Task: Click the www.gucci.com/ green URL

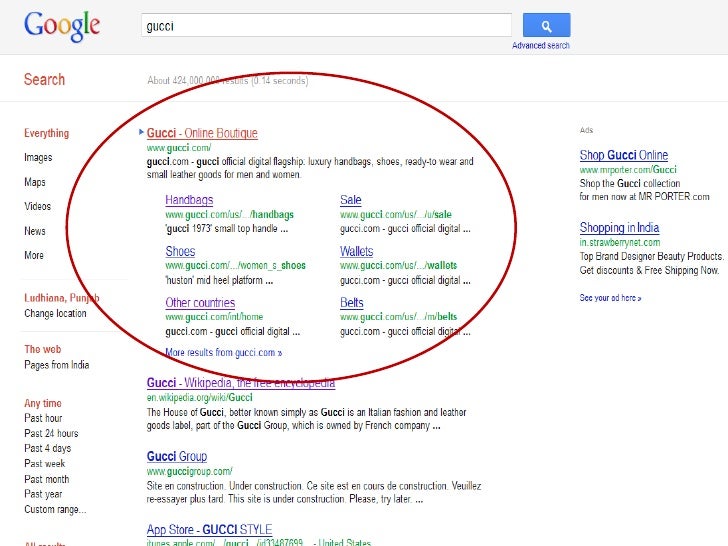Action: pos(179,148)
